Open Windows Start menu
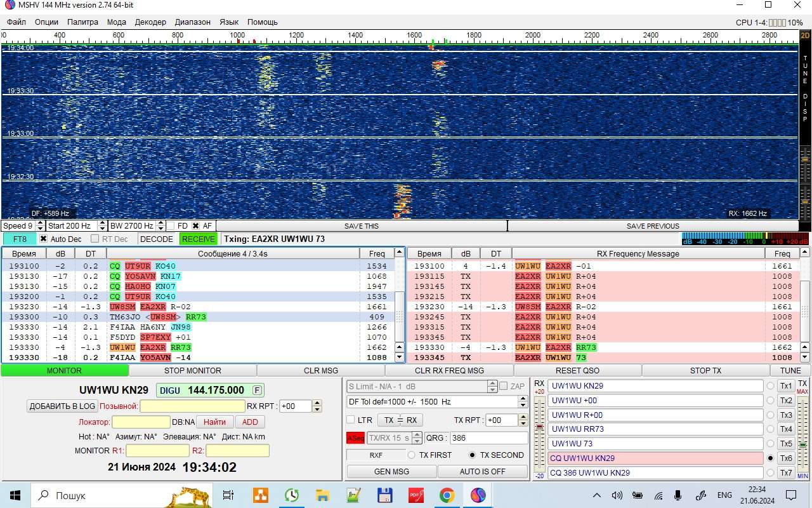 tap(15, 495)
